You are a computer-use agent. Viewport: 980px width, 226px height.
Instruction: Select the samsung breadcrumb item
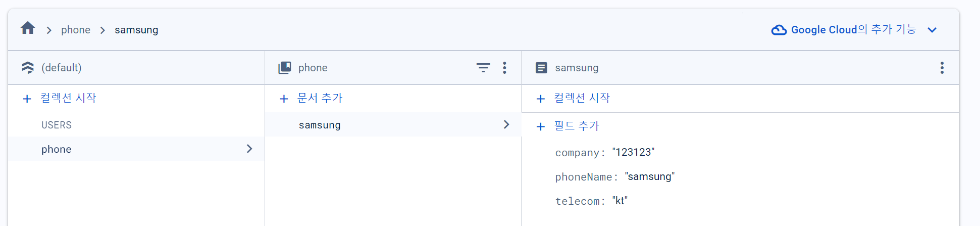point(136,30)
